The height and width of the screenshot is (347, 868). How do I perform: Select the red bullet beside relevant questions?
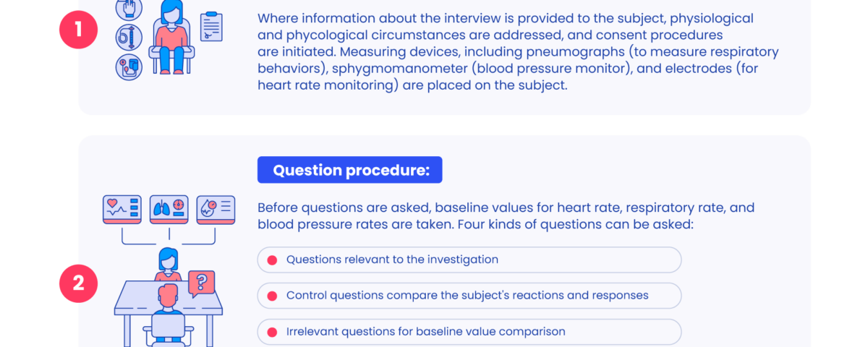(x=272, y=260)
